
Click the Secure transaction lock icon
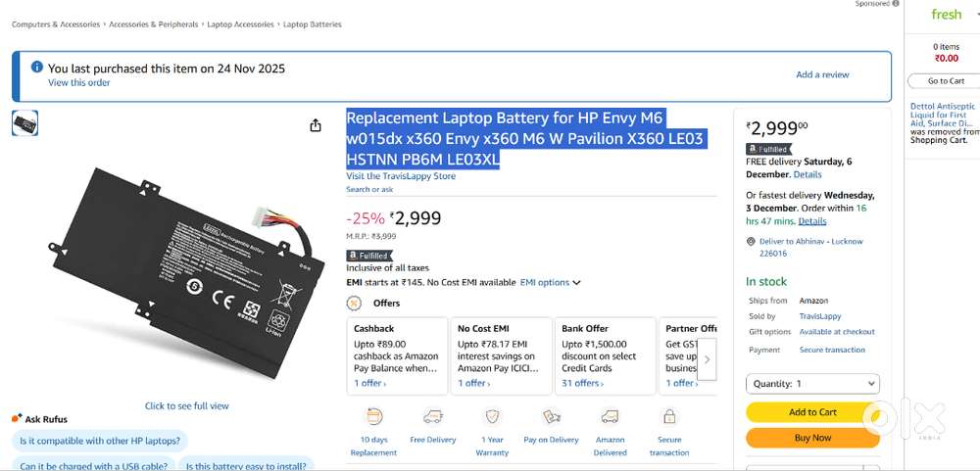pyautogui.click(x=669, y=417)
